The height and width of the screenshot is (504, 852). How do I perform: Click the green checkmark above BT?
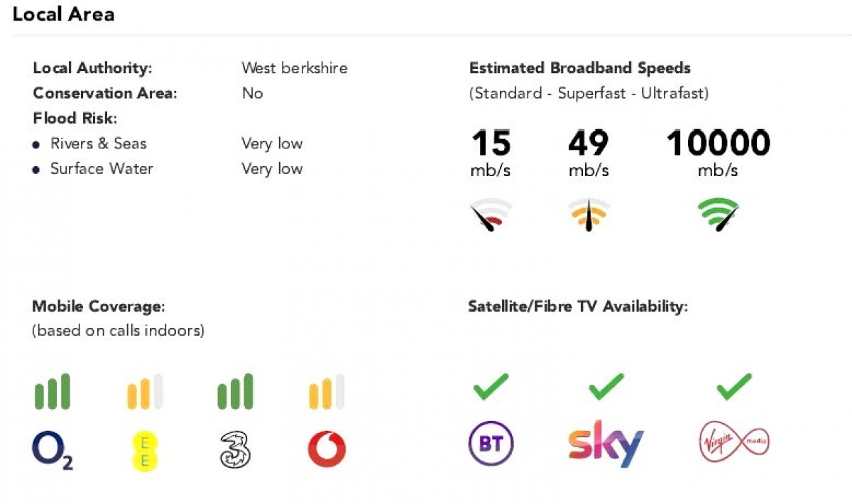pos(491,387)
